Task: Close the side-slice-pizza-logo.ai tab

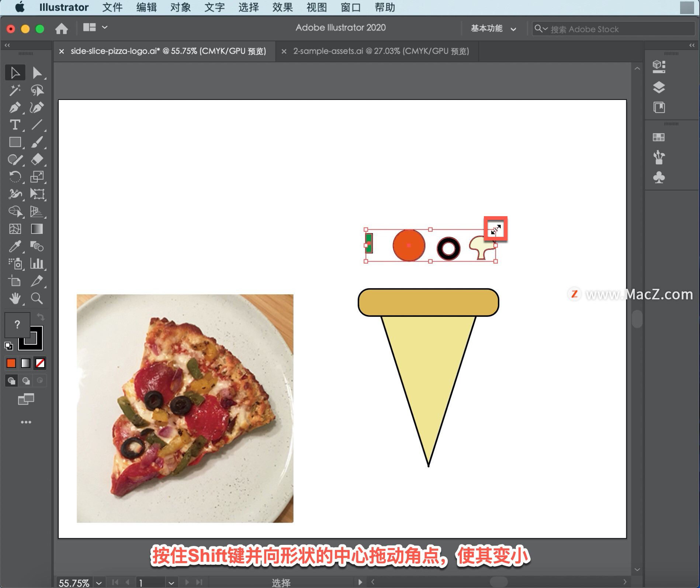Action: [62, 51]
